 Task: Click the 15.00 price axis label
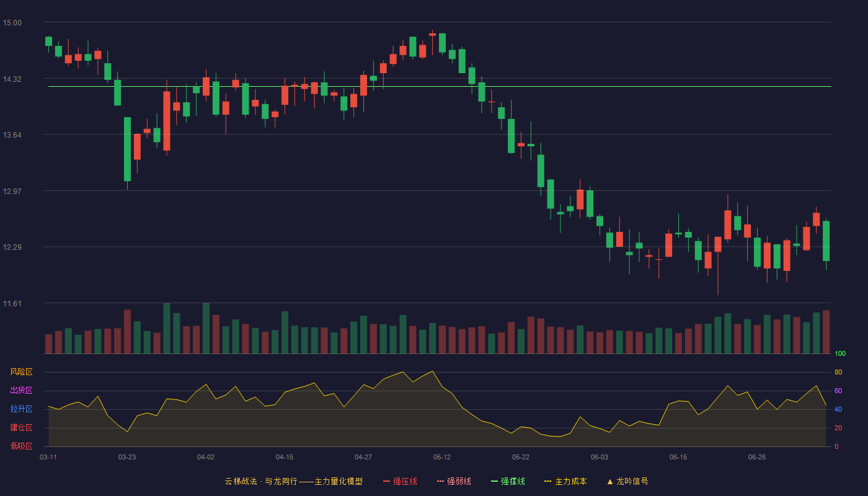pos(12,23)
